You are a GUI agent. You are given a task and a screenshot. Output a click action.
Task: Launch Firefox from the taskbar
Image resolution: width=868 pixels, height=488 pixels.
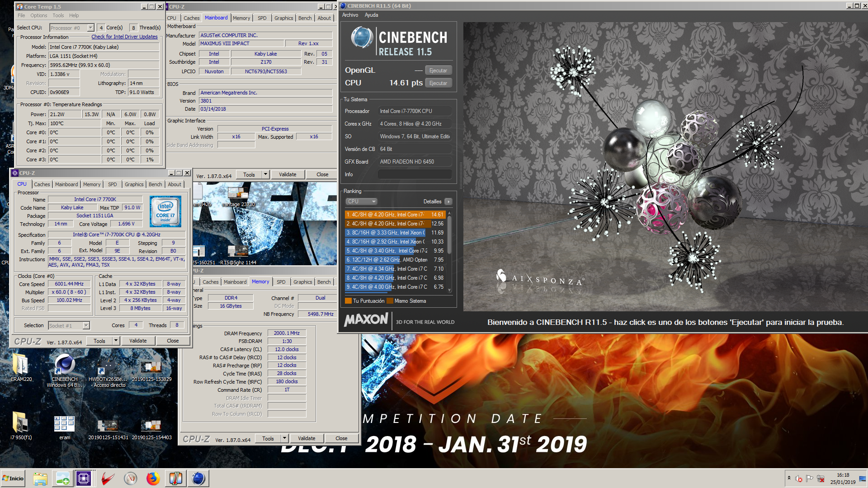pos(153,478)
